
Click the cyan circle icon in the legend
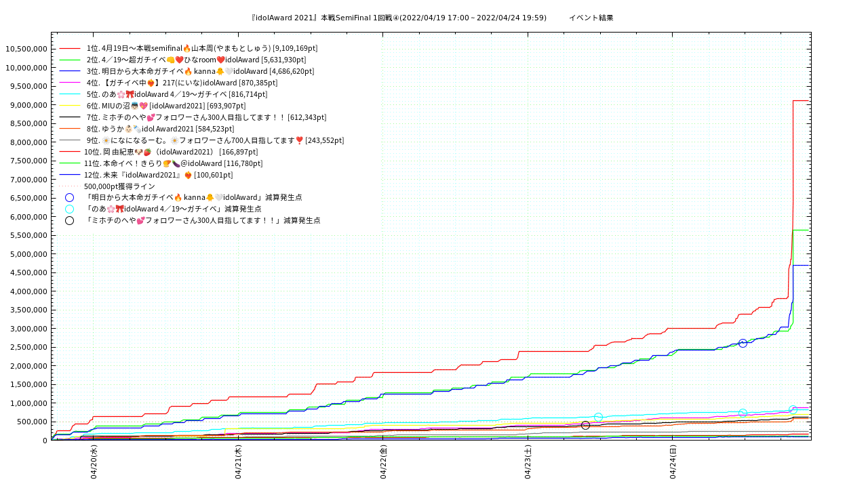(x=69, y=209)
